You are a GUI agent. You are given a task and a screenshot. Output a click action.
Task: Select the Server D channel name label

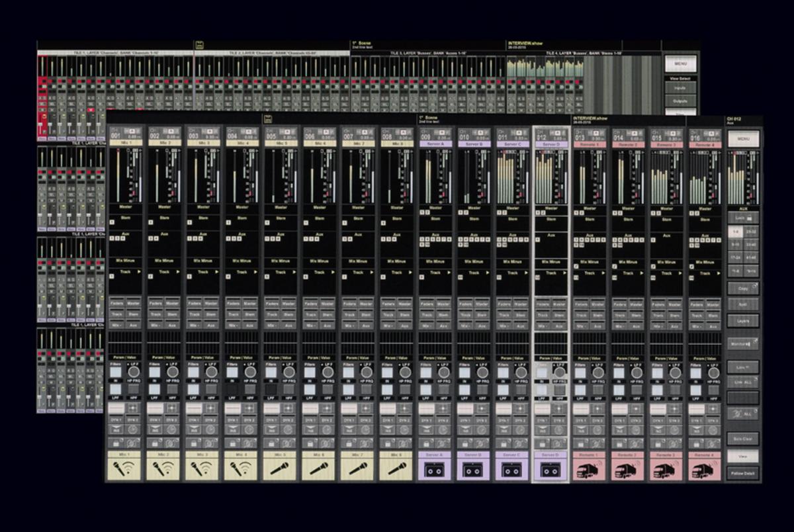551,143
